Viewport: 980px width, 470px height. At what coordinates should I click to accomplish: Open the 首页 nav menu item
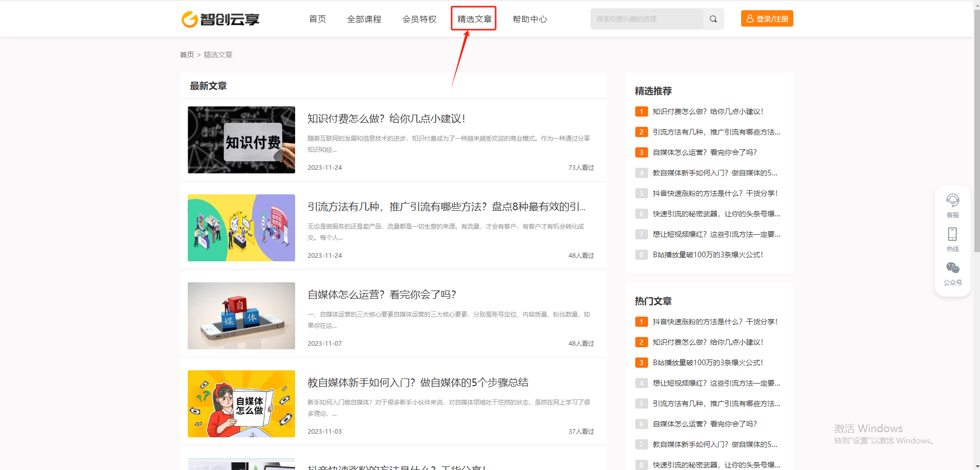(318, 19)
